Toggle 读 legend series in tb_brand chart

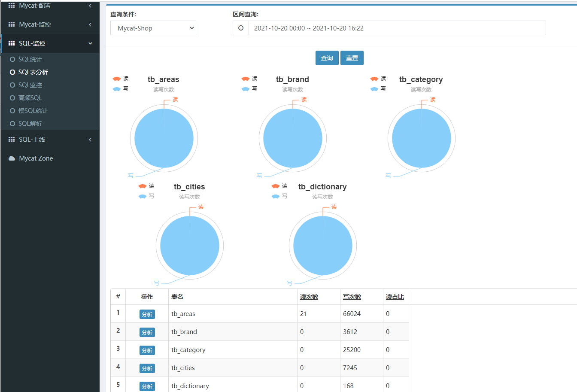pos(249,79)
